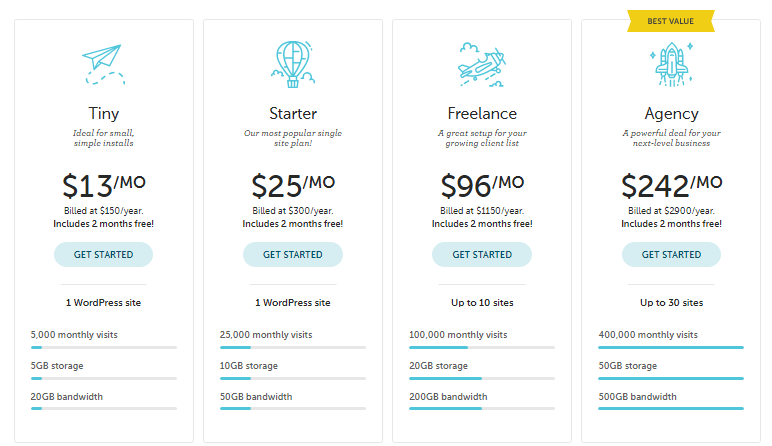
Task: Click the Freelance $96/MO price
Action: [x=482, y=186]
